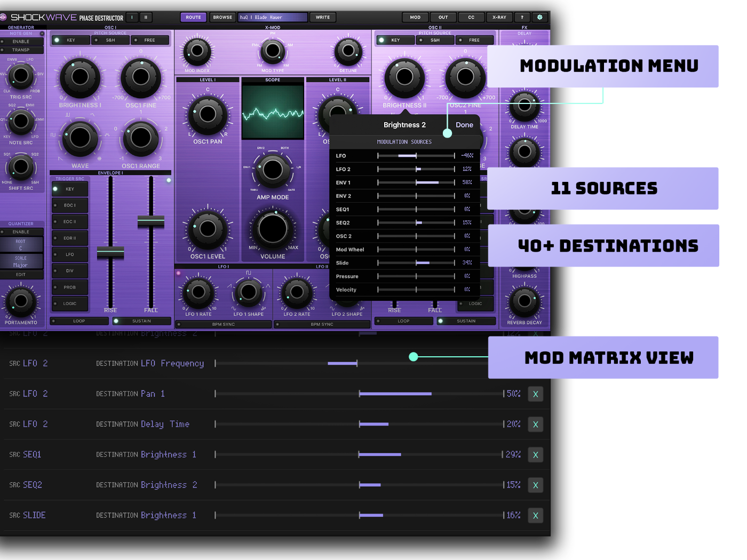Click the Brightness I knob
747x560 pixels.
[80, 77]
